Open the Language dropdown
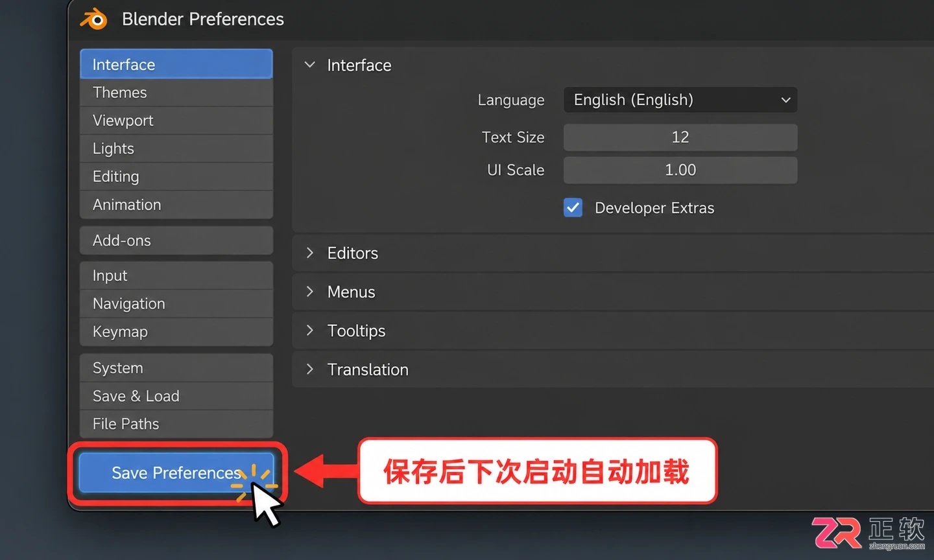The width and height of the screenshot is (934, 560). (680, 100)
